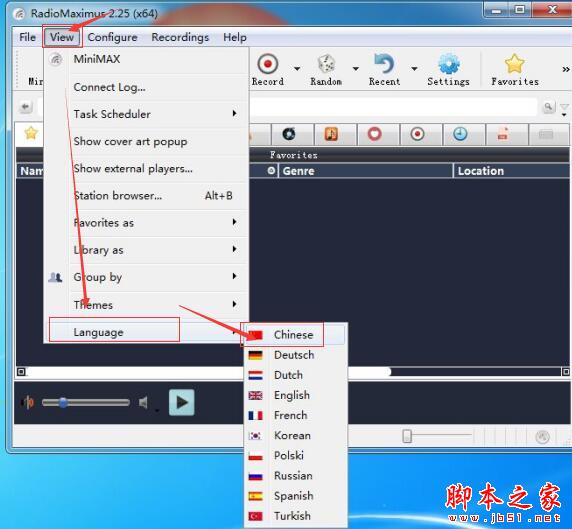Screen dimensions: 572x529
Task: Select the star Favorites tab
Action: click(x=31, y=134)
